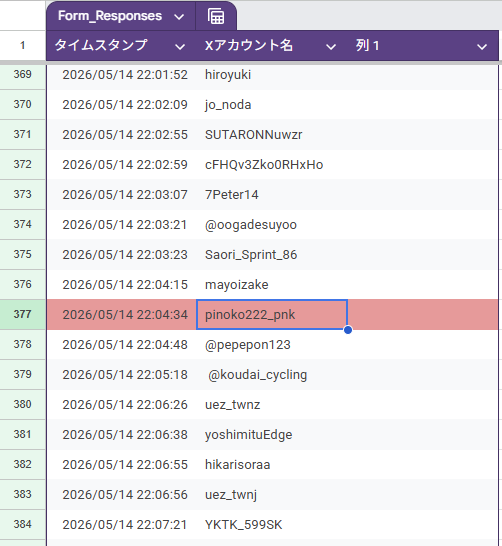Image resolution: width=502 pixels, height=546 pixels.
Task: Click the cell containing jo_noda
Action: 272,104
